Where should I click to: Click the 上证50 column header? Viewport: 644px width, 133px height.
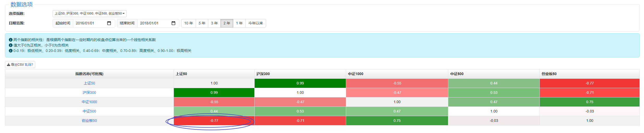click(214, 74)
